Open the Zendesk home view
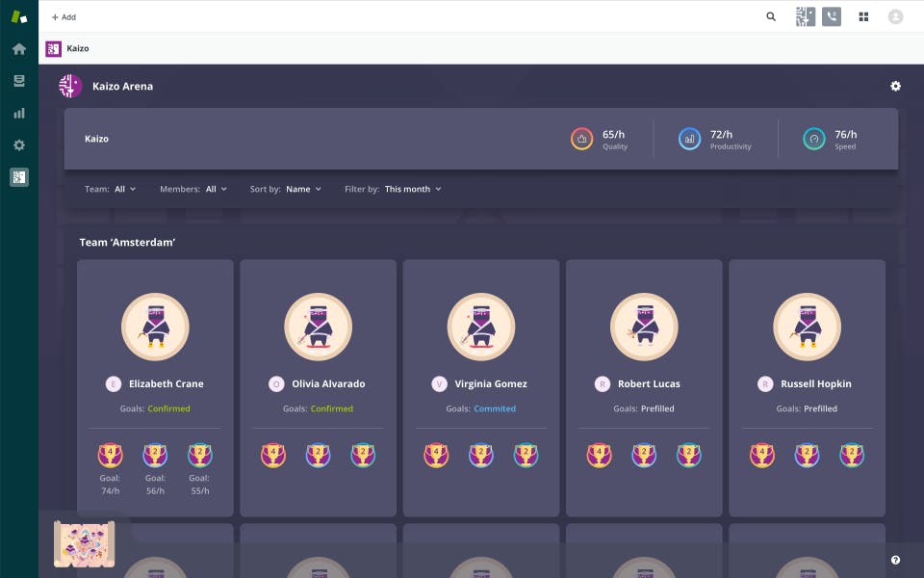Screen dimensions: 924x578 [19, 49]
